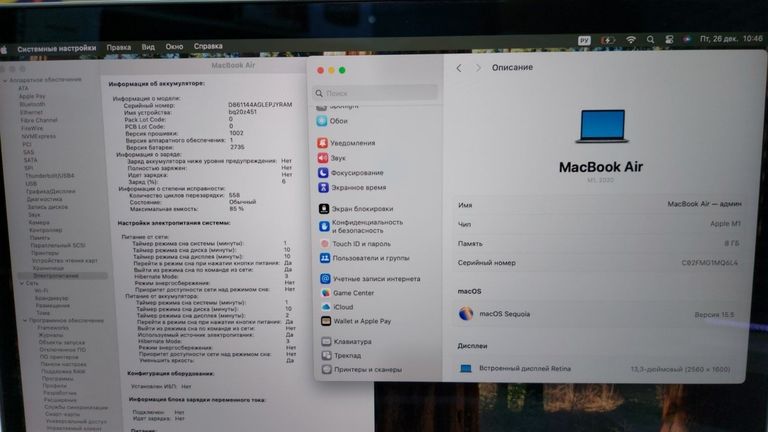Open Учетные записи интернета

point(370,279)
